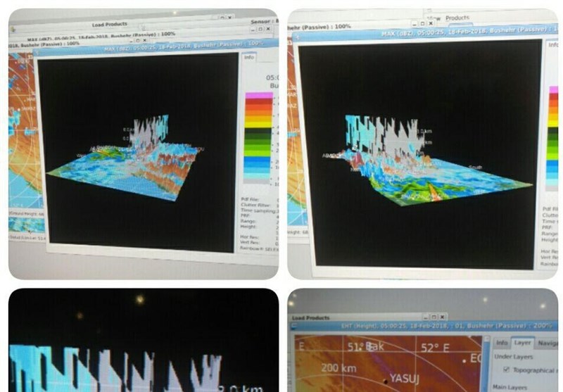The width and height of the screenshot is (563, 392).
Task: Switch to the Layer tab in the bottom-right panel
Action: (522, 343)
